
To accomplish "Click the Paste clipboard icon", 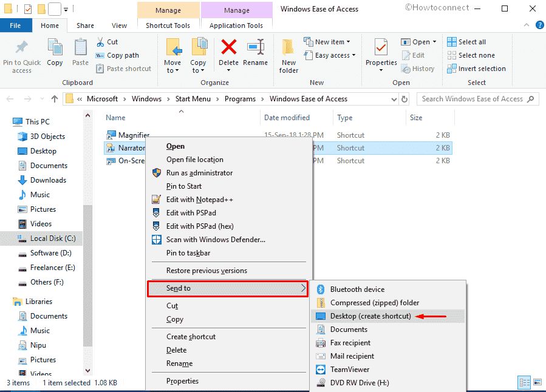I will [80, 47].
